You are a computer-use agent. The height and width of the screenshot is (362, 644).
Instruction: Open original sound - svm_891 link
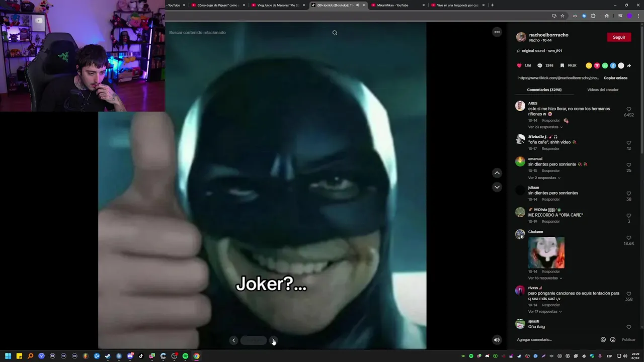(542, 51)
